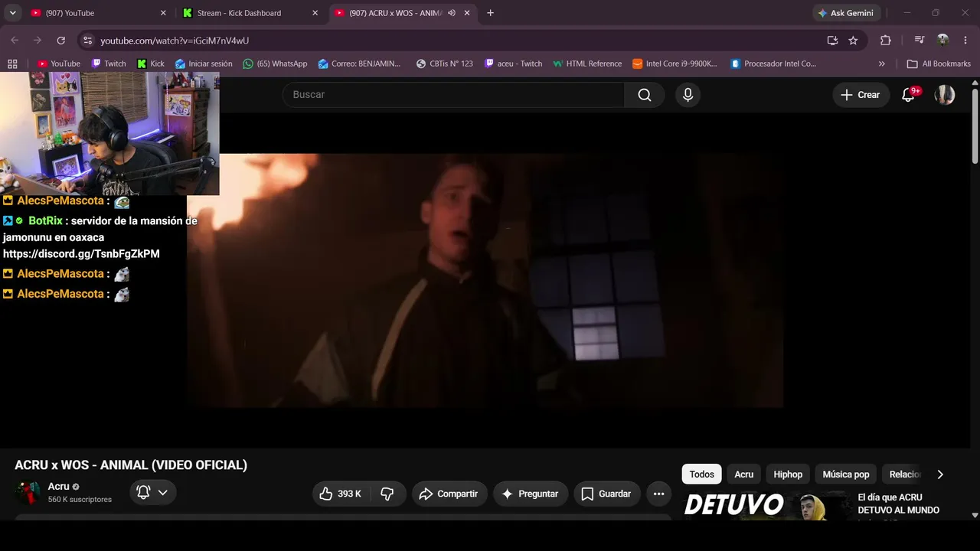Click the Preguntar button

[x=531, y=494]
